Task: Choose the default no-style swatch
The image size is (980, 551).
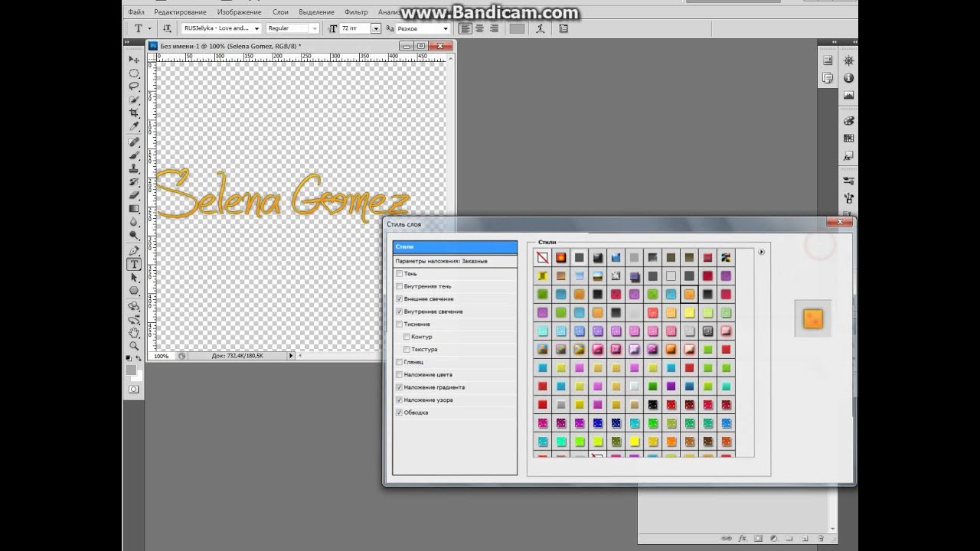Action: click(x=542, y=258)
